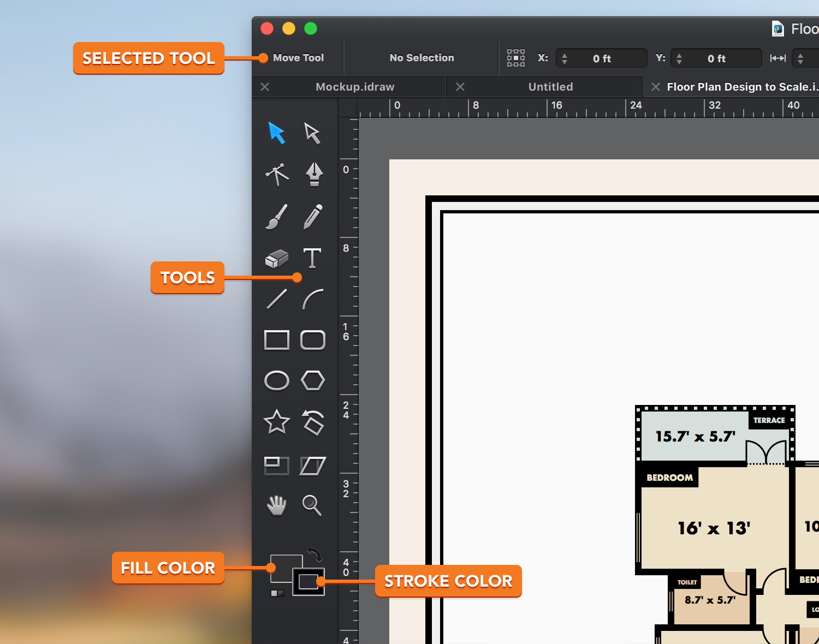This screenshot has width=819, height=644.
Task: Switch to the Untitled tab
Action: pyautogui.click(x=550, y=87)
